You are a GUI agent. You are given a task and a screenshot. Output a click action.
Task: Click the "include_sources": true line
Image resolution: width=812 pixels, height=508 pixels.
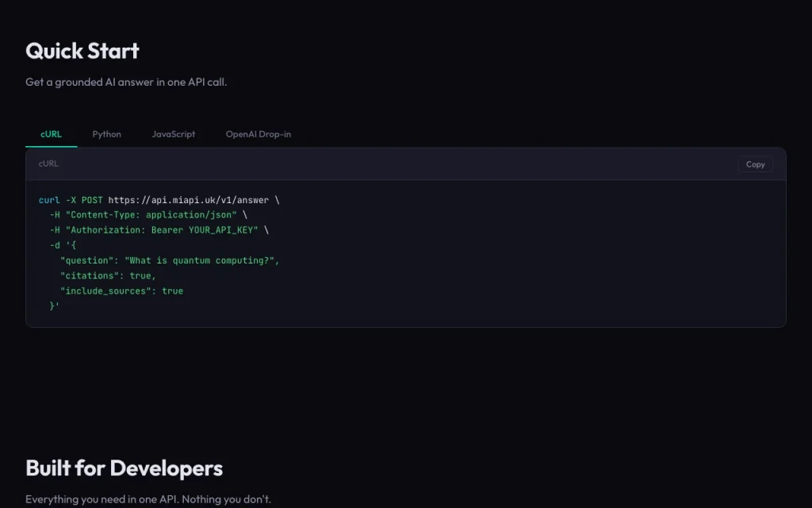(x=121, y=291)
